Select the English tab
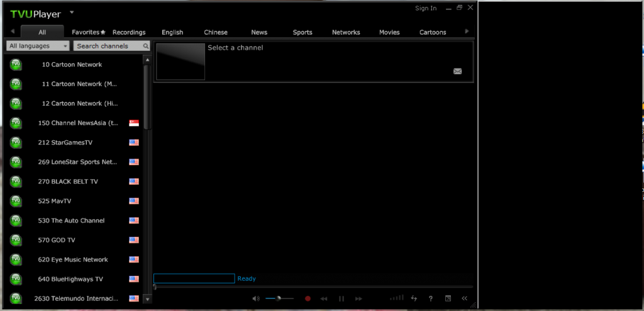The width and height of the screenshot is (644, 311). 172,32
